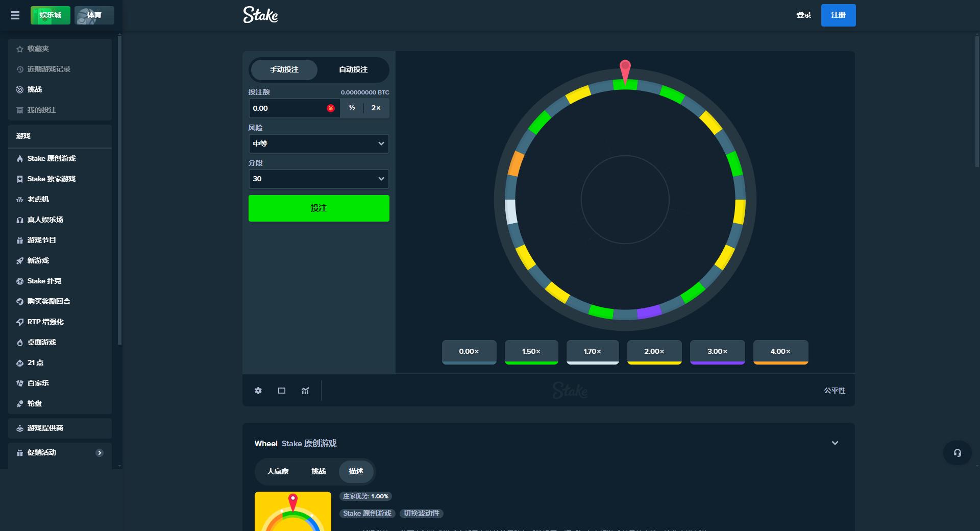Click the star icon beside 收藏夹

pyautogui.click(x=20, y=49)
